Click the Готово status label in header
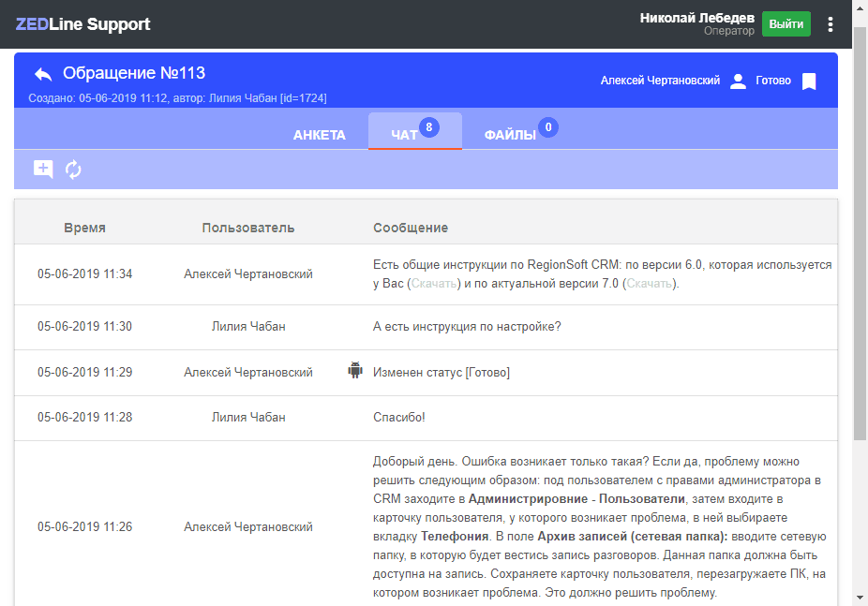The image size is (868, 606). pos(773,81)
